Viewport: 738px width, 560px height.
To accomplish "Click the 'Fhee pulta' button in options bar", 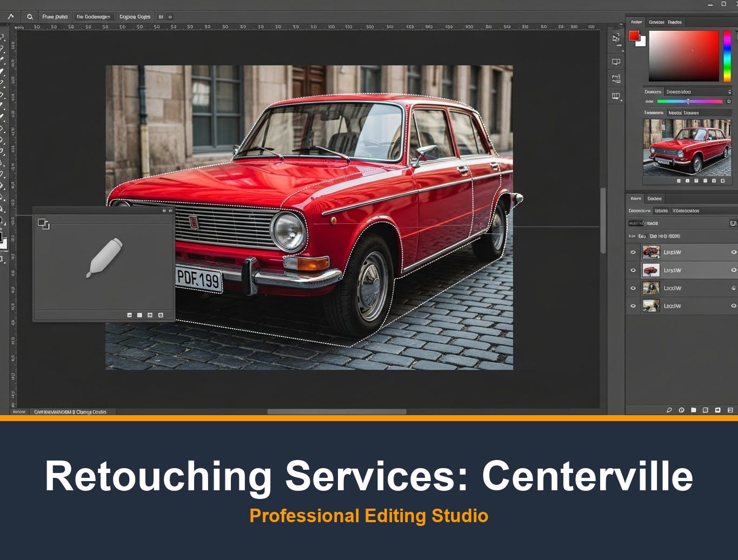I will pyautogui.click(x=55, y=17).
